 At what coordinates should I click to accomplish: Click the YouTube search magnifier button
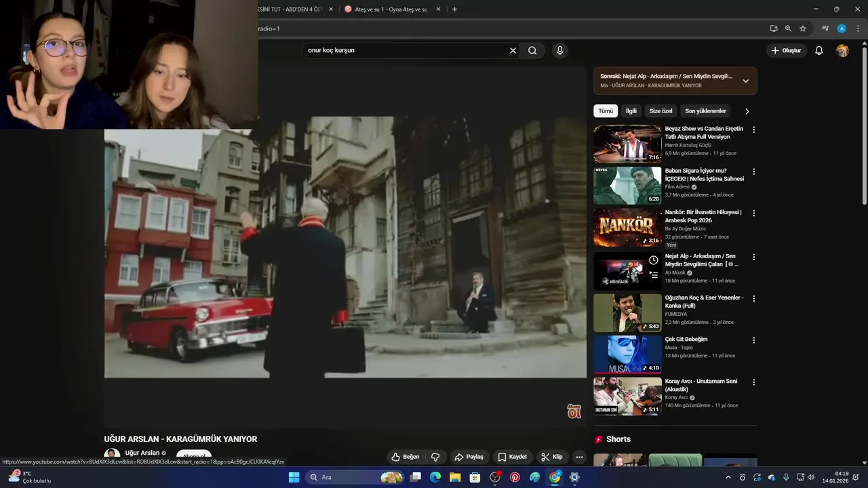[532, 50]
